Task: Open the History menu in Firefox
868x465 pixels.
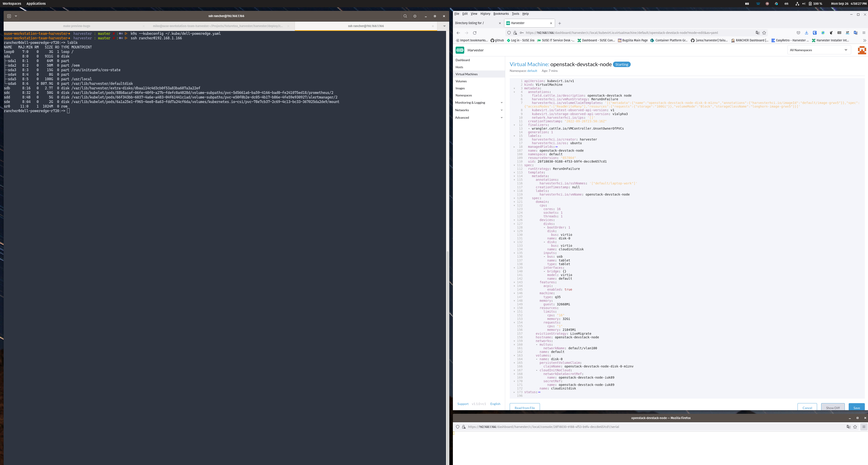Action: 485,14
